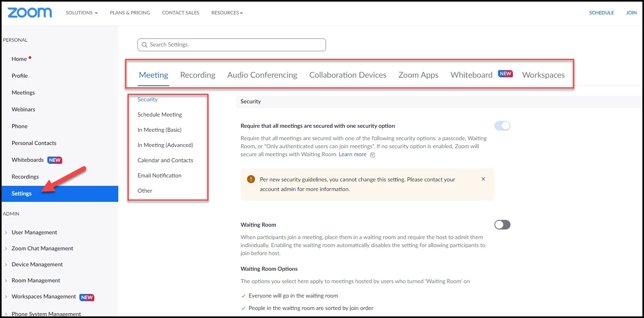Switch to the Meeting tab
Viewport: 644px width, 318px height.
tap(153, 75)
